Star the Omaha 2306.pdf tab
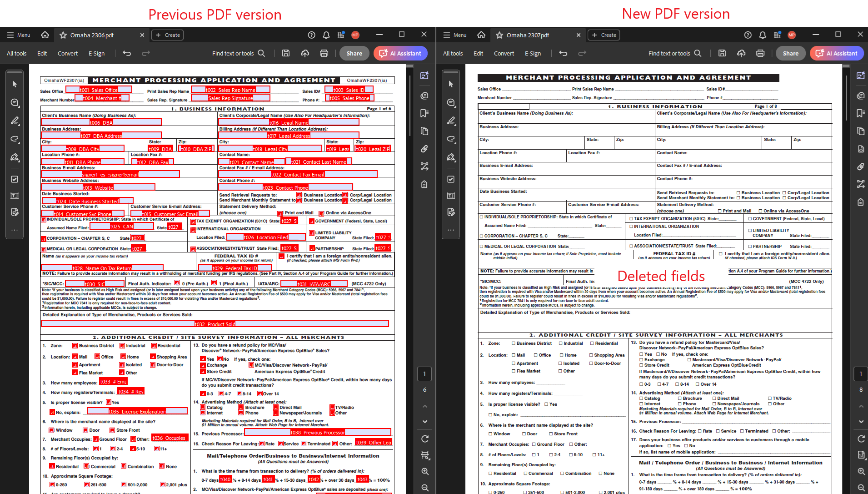This screenshot has width=868, height=494. [63, 35]
